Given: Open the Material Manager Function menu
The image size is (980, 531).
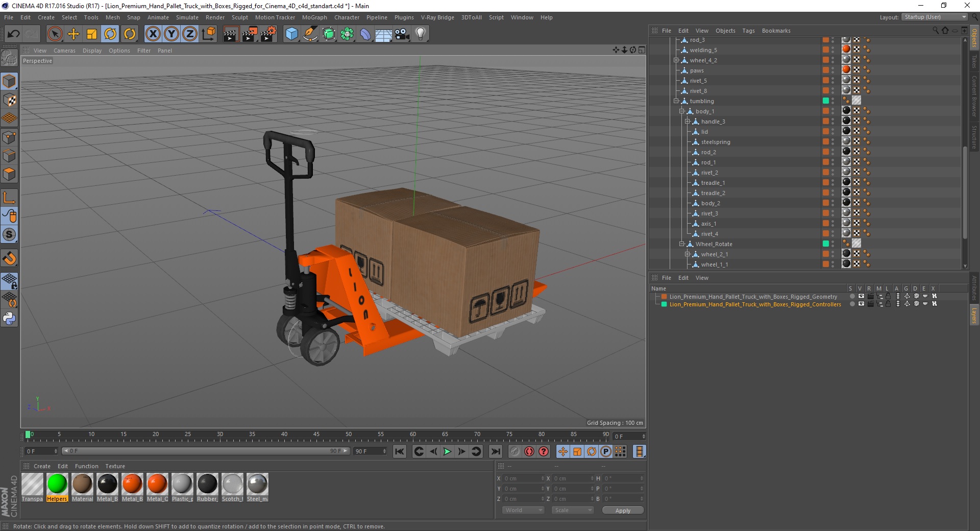Looking at the screenshot, I should coord(86,466).
